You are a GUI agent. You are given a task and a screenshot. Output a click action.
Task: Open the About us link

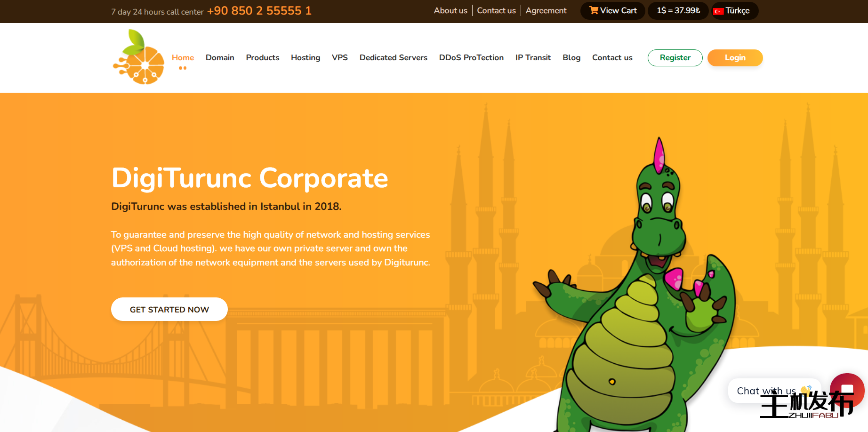click(x=450, y=11)
